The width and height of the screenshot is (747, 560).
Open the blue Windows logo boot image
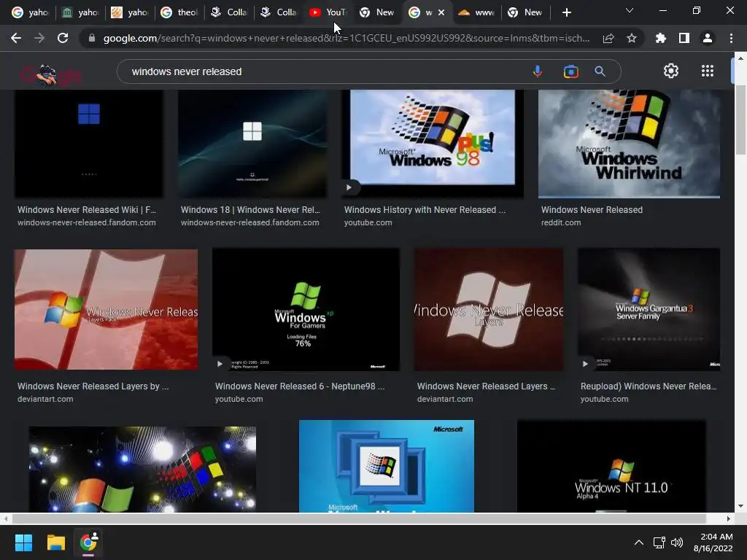[88, 144]
